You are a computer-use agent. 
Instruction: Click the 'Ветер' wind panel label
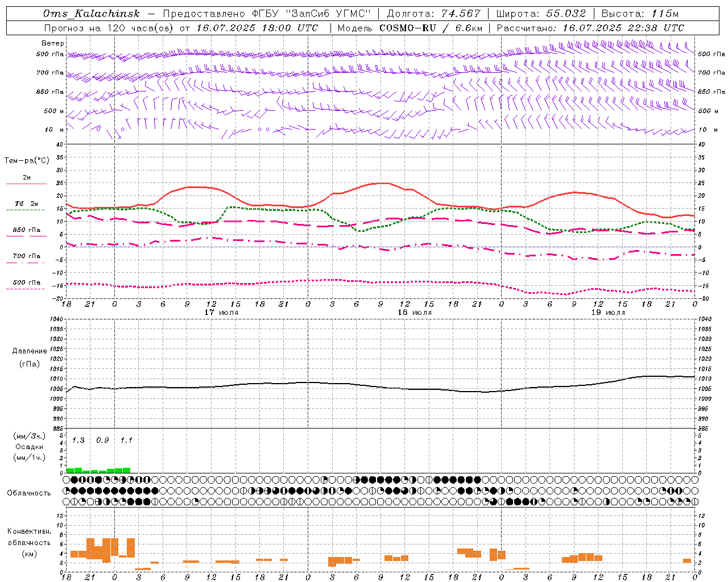coord(53,43)
